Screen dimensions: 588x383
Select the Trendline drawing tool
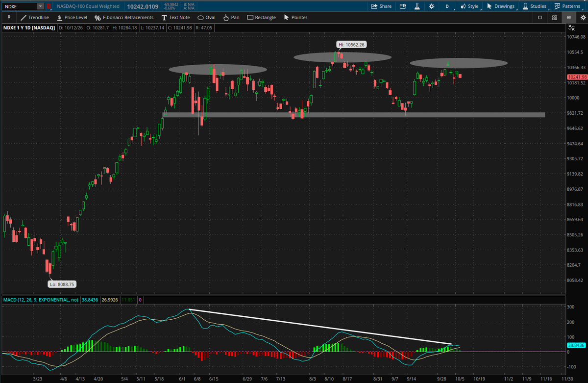coord(35,17)
